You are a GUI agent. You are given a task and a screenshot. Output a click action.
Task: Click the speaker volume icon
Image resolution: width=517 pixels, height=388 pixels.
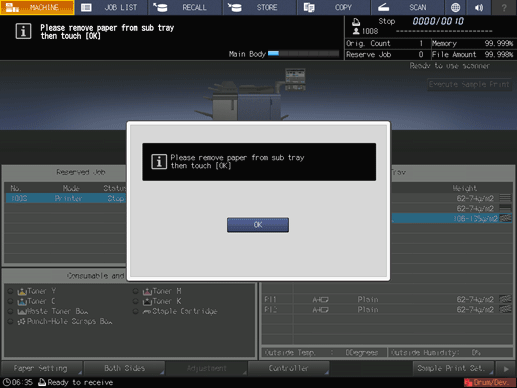pyautogui.click(x=479, y=7)
